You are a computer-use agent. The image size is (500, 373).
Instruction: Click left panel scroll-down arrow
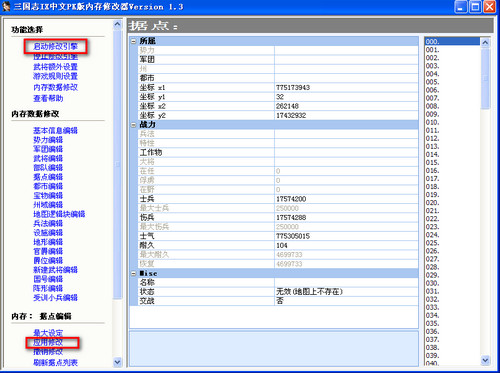117,362
